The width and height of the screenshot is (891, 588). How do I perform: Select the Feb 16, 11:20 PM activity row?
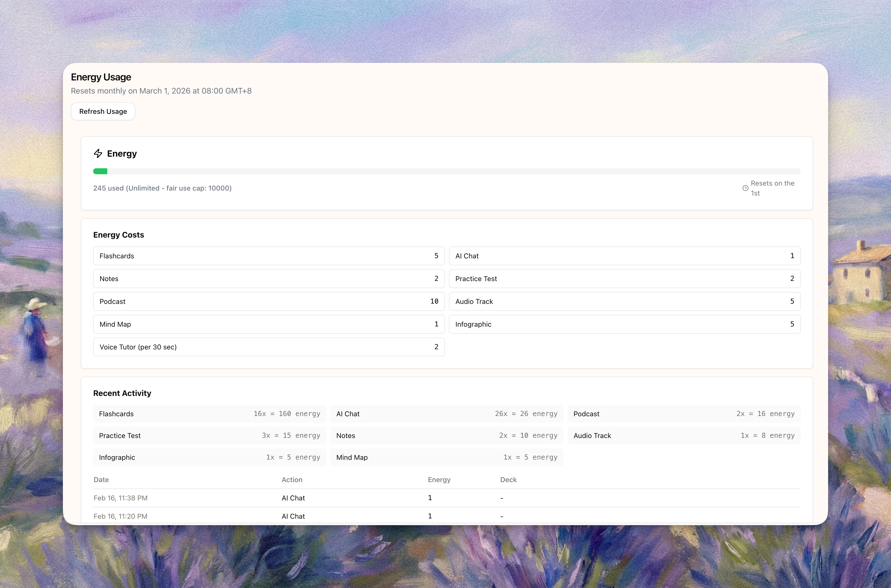pyautogui.click(x=120, y=516)
